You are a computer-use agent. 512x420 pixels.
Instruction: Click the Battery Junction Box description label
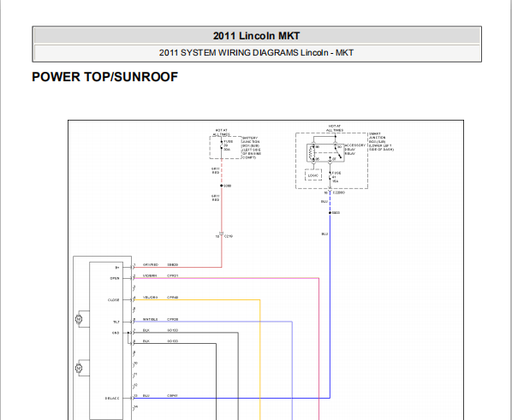tap(252, 148)
